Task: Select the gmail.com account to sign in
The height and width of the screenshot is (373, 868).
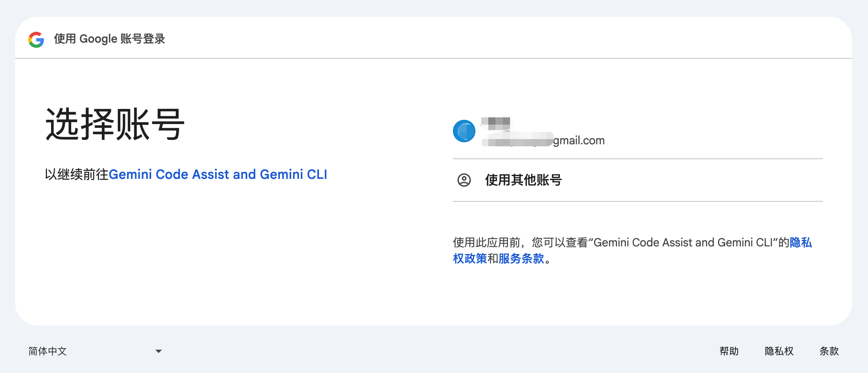Action: tap(563, 131)
